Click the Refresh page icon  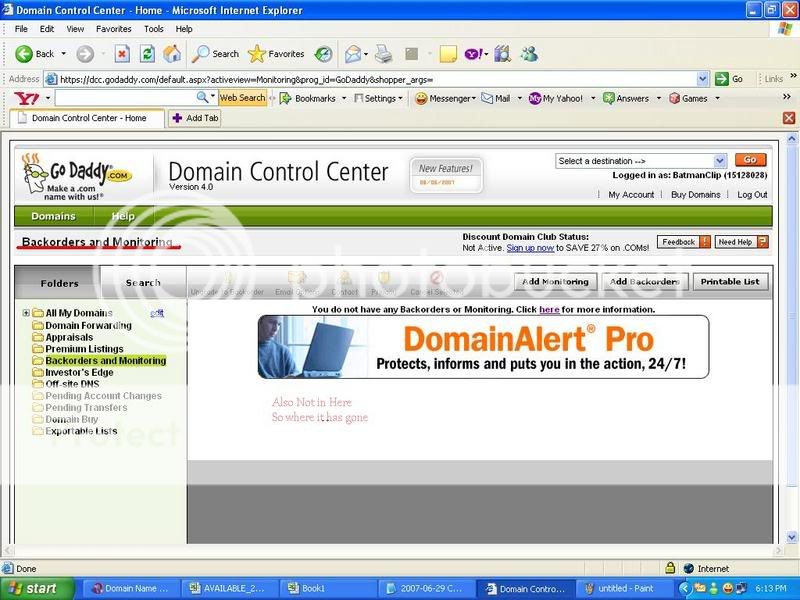pyautogui.click(x=147, y=54)
